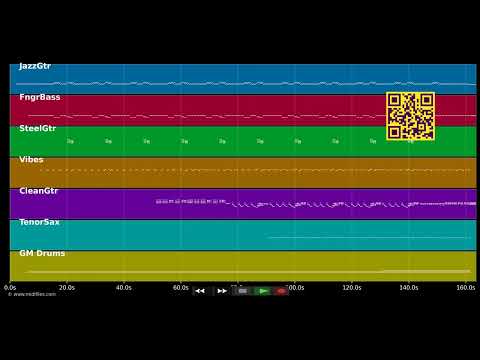The width and height of the screenshot is (480, 360).
Task: Click the fast-forward button
Action: point(222,291)
